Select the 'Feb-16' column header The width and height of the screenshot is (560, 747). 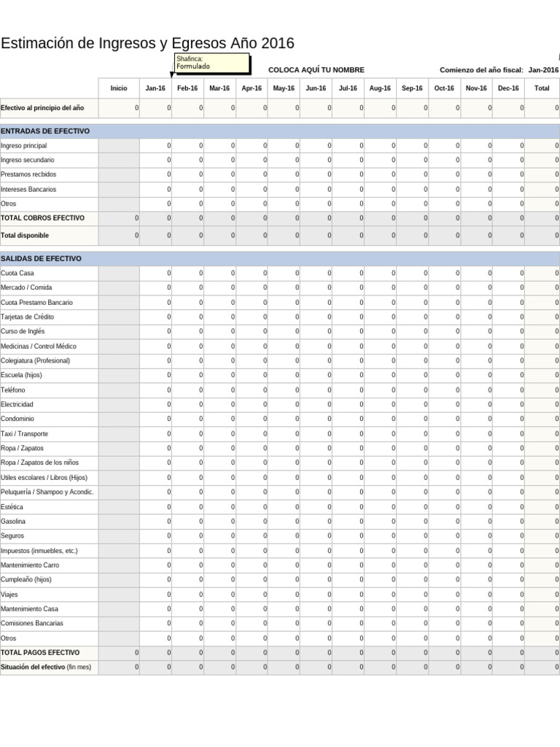click(x=187, y=88)
